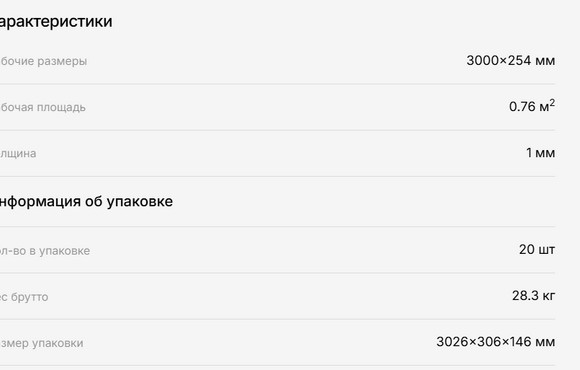This screenshot has height=370, width=580.
Task: Select the quantity in package label
Action: point(45,251)
